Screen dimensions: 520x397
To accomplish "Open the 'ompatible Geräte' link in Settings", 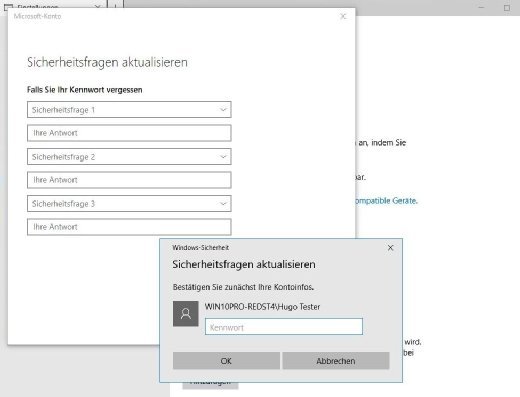I will [x=386, y=201].
